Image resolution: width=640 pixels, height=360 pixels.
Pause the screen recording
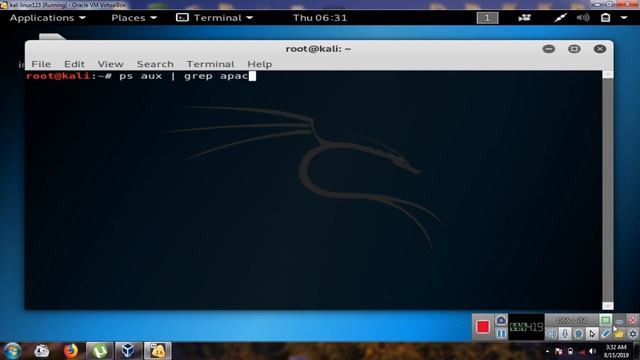(x=501, y=334)
